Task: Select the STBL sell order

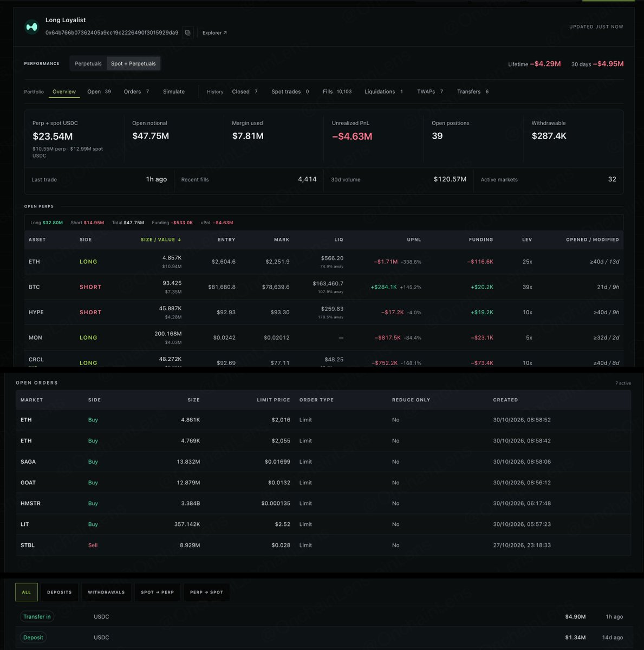Action: (x=323, y=545)
